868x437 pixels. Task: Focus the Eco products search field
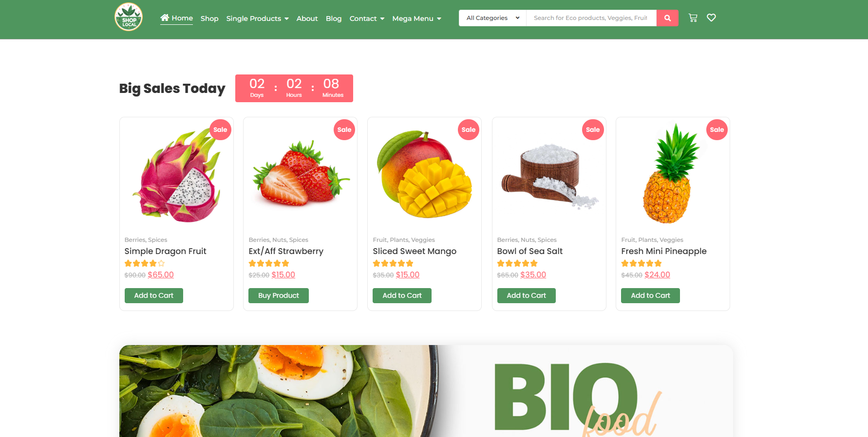tap(591, 18)
